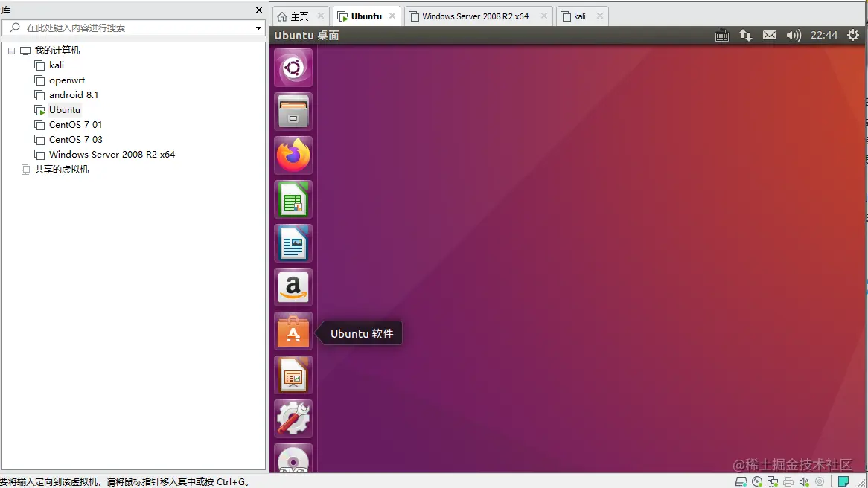Select Ubuntu in the library tree

click(x=65, y=110)
